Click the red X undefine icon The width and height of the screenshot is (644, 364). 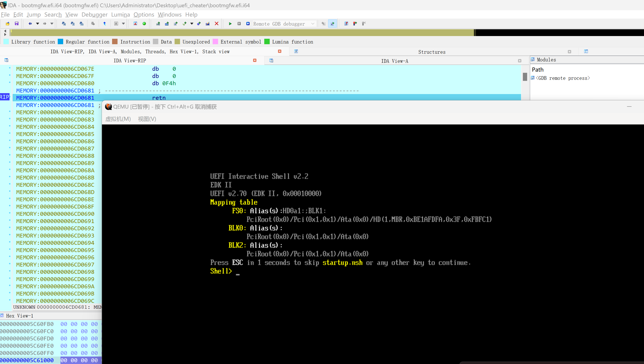coord(216,24)
